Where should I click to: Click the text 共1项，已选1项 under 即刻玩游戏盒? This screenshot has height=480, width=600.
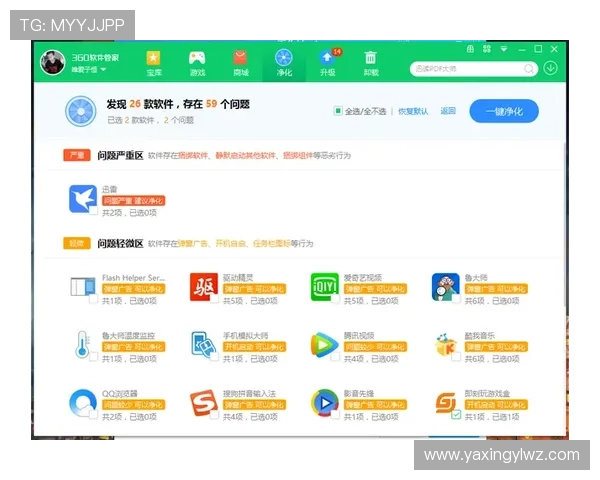click(492, 417)
